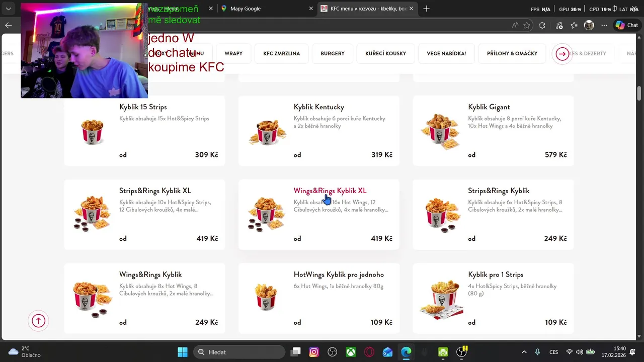
Task: Open the green Android taskbar app
Action: (443, 352)
